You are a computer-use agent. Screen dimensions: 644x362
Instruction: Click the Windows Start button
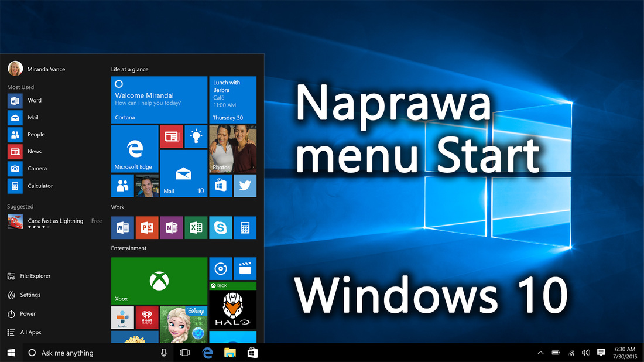[x=11, y=353]
